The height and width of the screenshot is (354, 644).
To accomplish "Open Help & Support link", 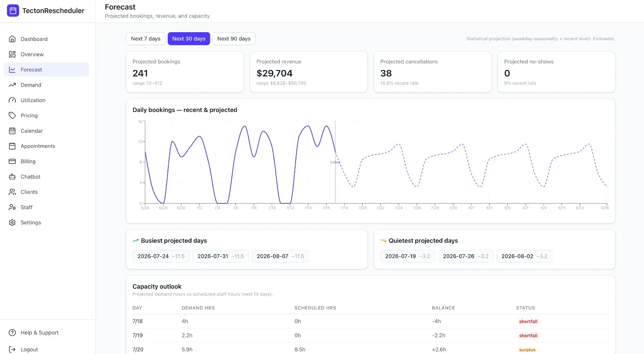I will point(46,333).
